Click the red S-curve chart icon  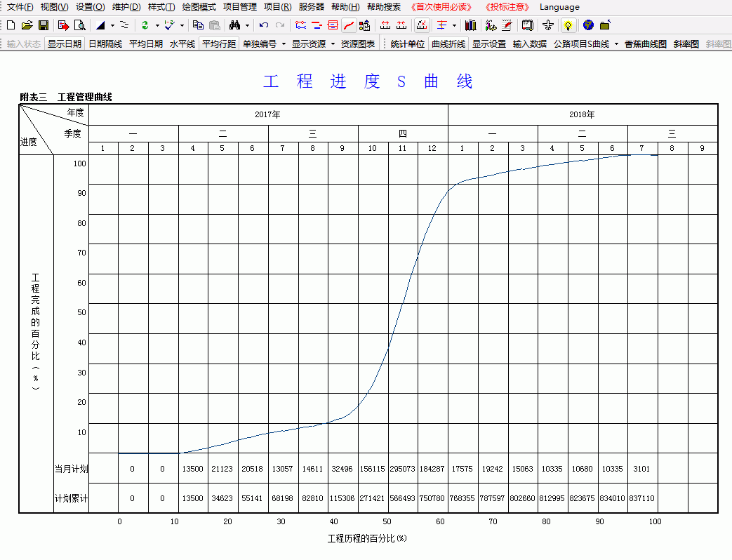pos(349,25)
